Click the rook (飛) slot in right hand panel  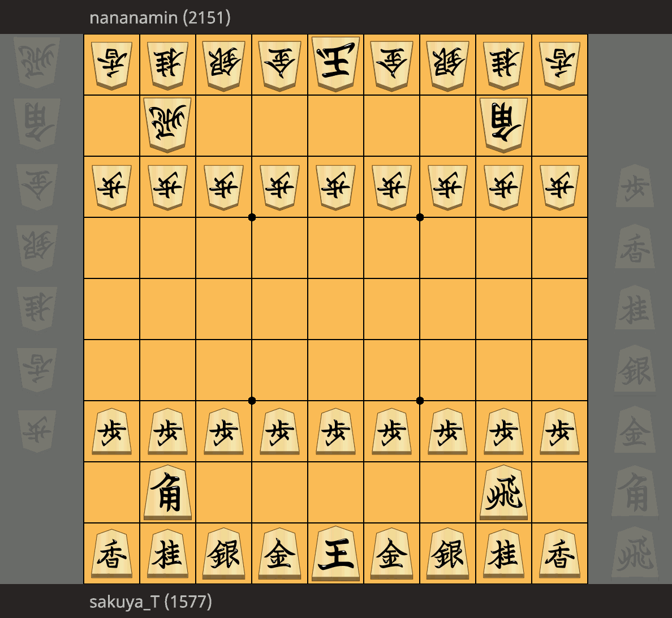[x=635, y=553]
